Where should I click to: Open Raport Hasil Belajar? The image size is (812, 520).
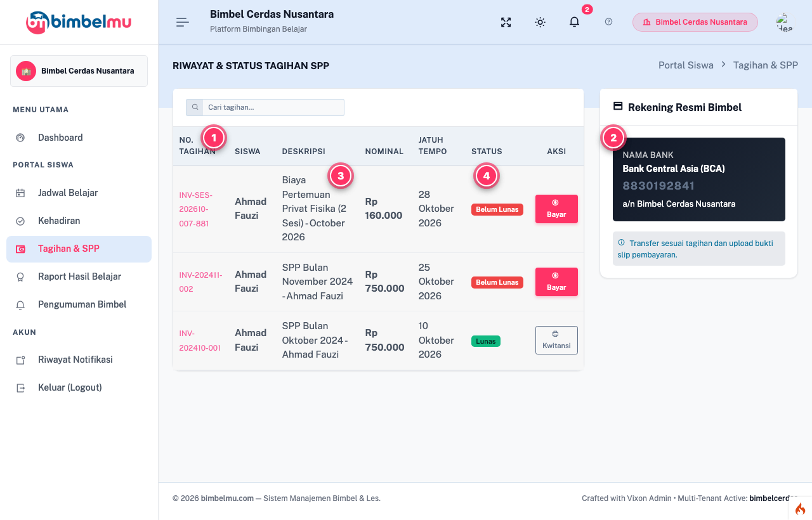click(x=79, y=276)
